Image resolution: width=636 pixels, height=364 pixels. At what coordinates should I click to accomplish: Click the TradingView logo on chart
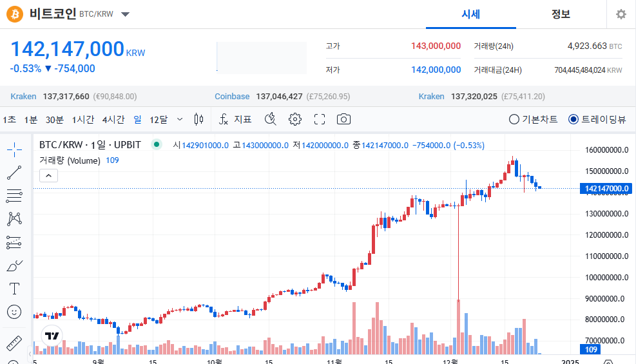[x=52, y=336]
